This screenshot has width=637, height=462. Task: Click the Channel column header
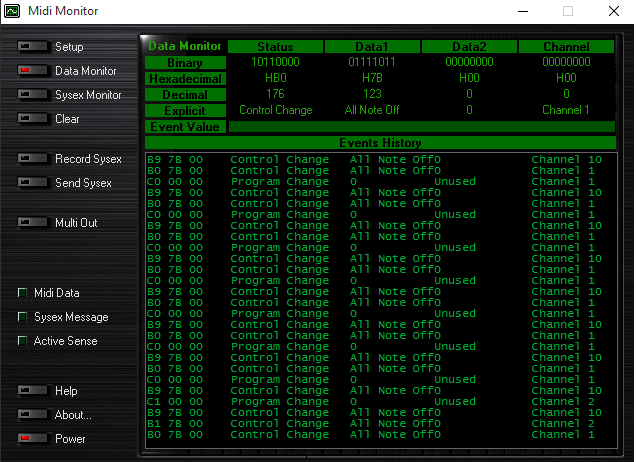pos(566,47)
